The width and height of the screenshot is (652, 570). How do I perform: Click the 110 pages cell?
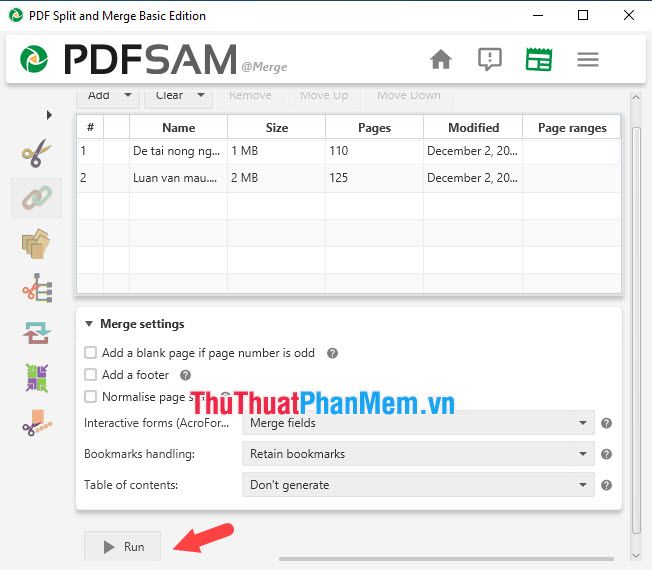(374, 151)
